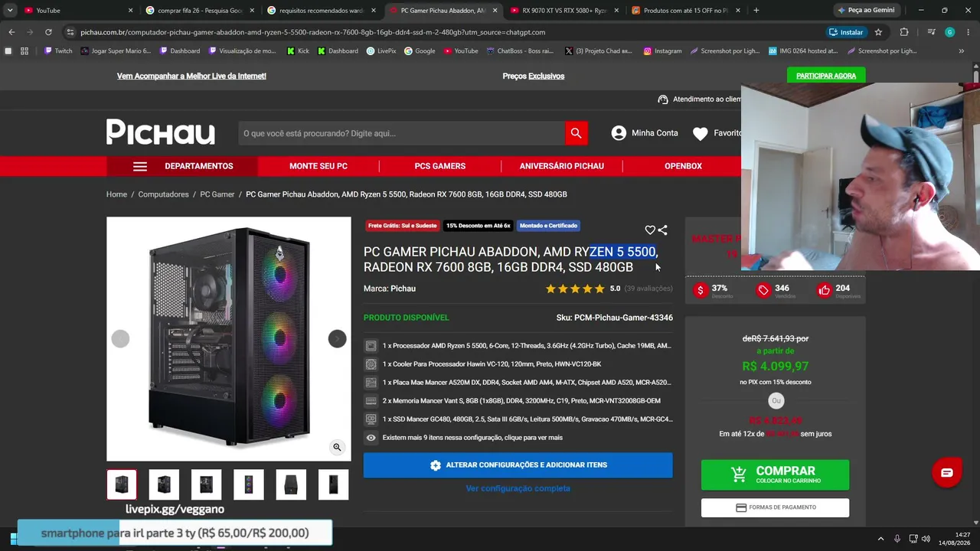Open the Openbox menu
The width and height of the screenshot is (980, 551).
click(683, 166)
